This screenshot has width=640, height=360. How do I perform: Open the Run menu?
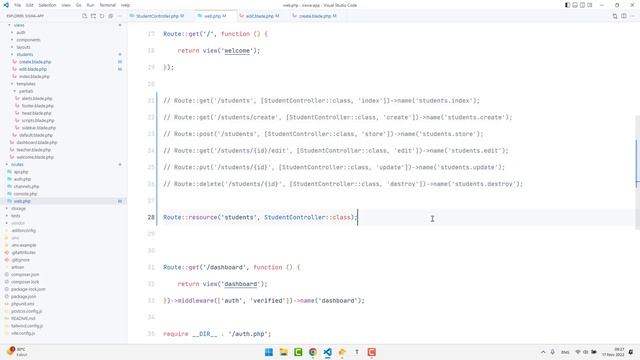(x=91, y=5)
